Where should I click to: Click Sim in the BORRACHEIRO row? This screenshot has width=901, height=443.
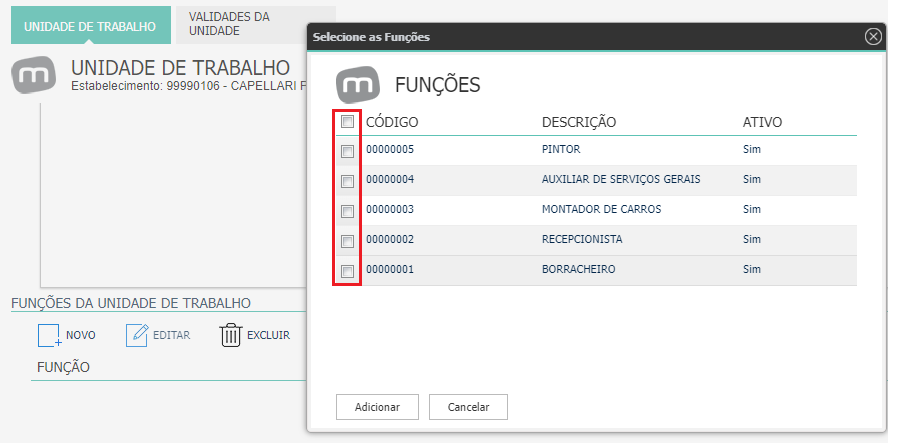752,269
